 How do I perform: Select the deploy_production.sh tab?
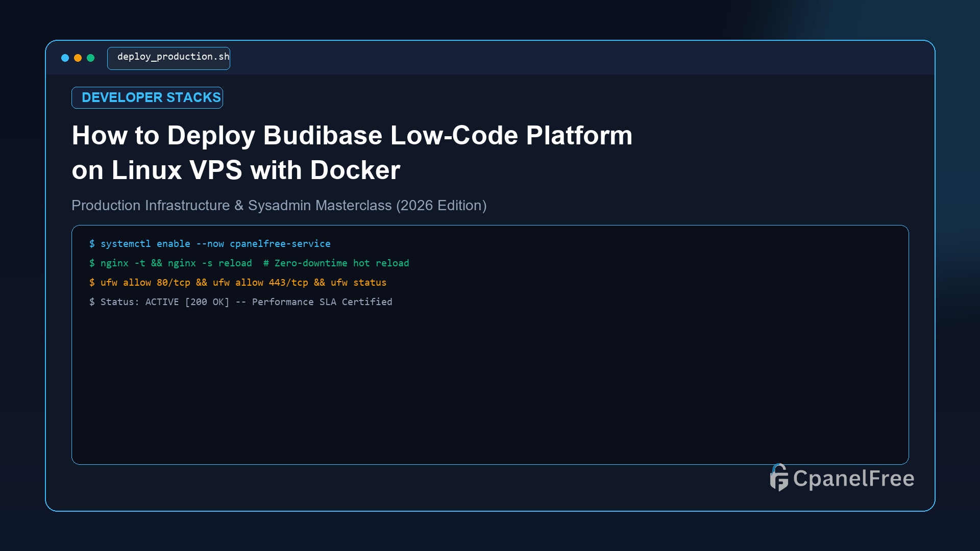point(168,58)
